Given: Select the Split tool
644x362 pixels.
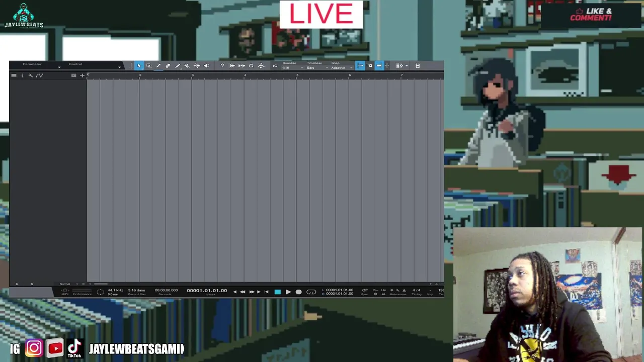Looking at the screenshot, I should click(158, 66).
